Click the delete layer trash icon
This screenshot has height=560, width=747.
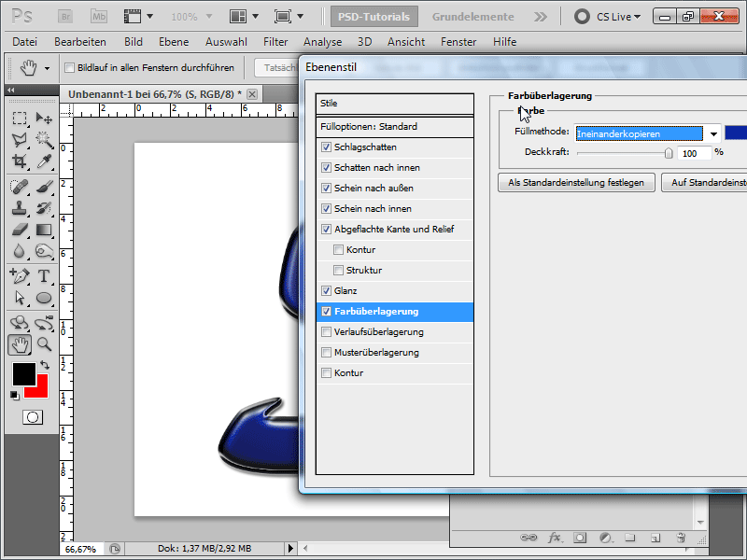click(681, 538)
